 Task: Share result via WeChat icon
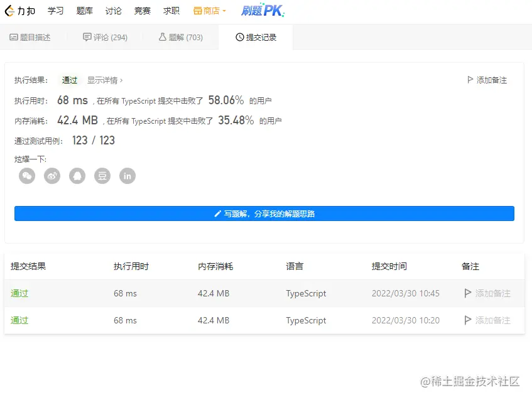click(27, 176)
